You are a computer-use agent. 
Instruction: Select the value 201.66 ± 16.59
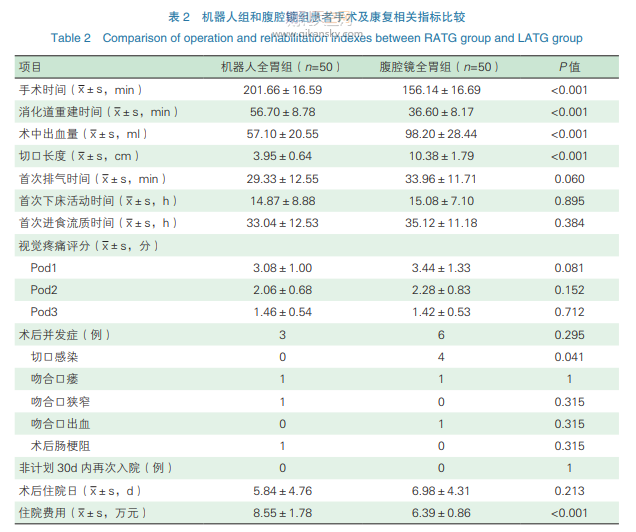[x=281, y=89]
